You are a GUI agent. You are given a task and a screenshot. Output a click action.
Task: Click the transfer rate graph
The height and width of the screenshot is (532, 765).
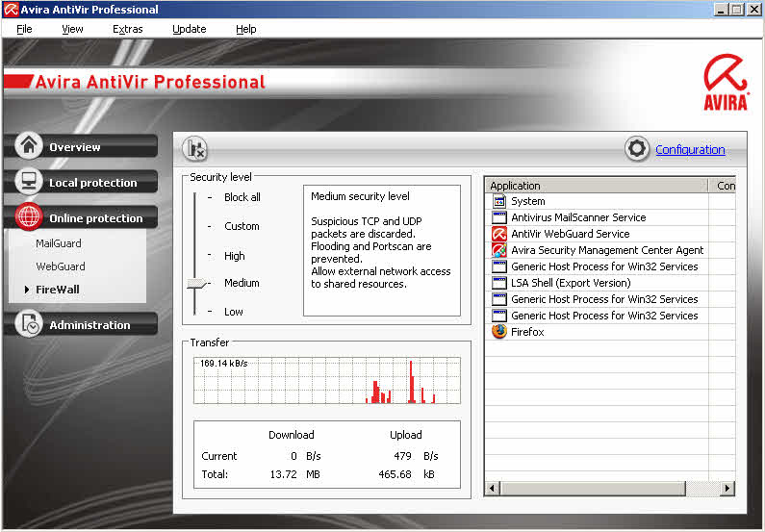(x=327, y=380)
